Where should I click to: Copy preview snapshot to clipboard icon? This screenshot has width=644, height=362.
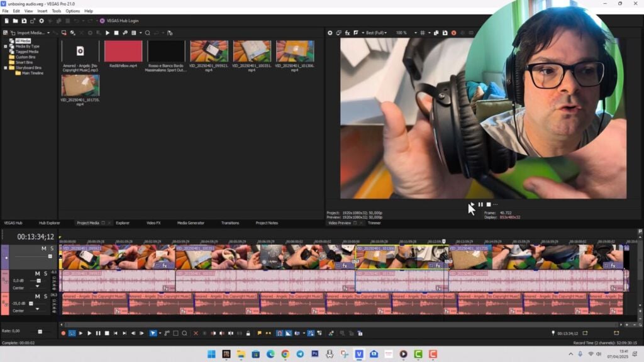(x=436, y=33)
